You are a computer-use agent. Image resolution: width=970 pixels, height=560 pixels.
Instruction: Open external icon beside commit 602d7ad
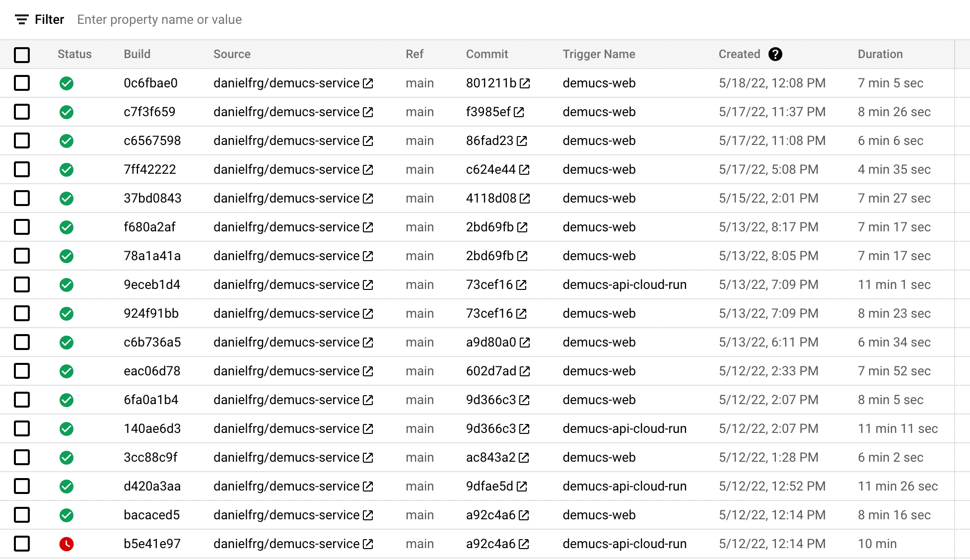(x=525, y=371)
